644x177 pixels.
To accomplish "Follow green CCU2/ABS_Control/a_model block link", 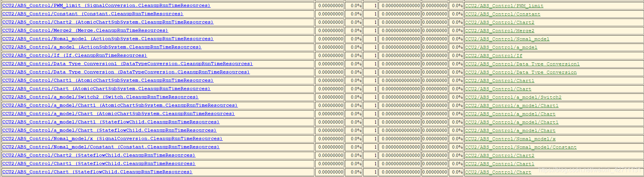I will (x=501, y=48).
